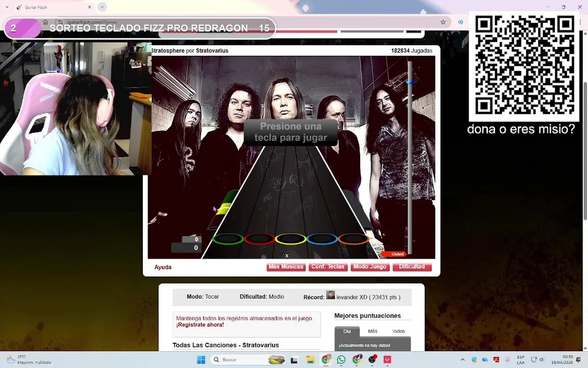Click the red Usted marker

tap(394, 254)
